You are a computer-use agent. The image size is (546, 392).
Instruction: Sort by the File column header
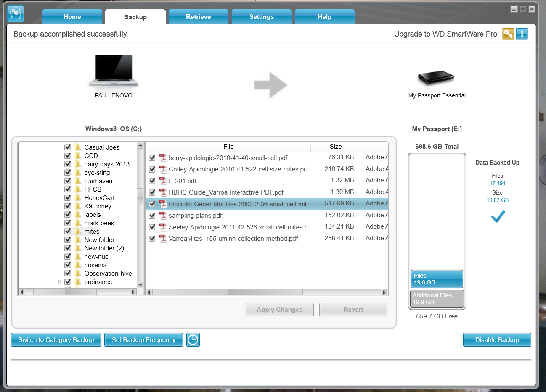coord(228,147)
